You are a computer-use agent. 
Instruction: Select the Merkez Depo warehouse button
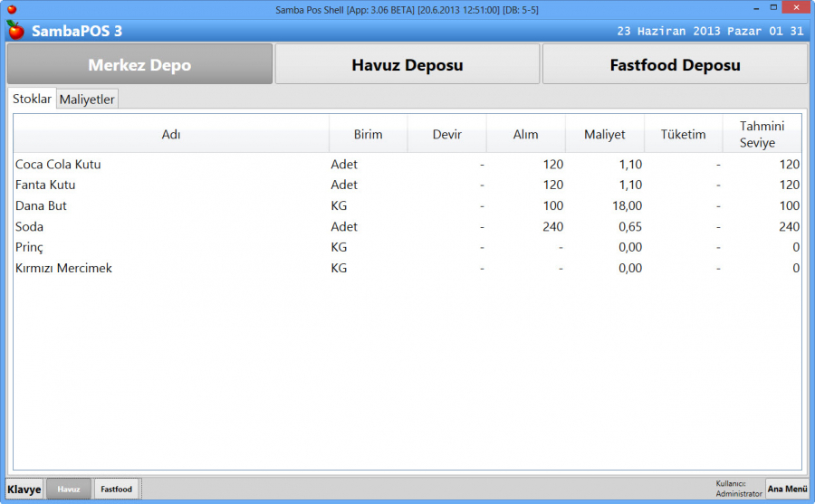[x=139, y=65]
